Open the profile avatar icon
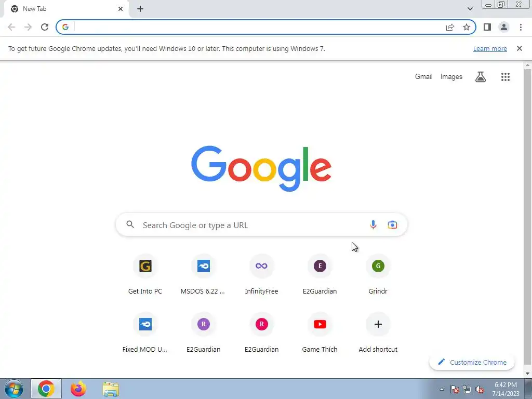Image resolution: width=532 pixels, height=399 pixels. [504, 27]
